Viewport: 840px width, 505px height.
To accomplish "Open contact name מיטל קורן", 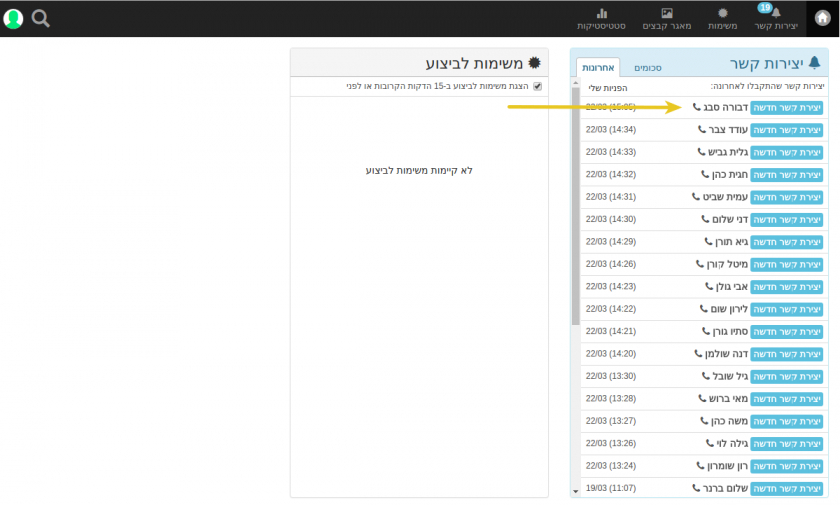I will tap(727, 265).
